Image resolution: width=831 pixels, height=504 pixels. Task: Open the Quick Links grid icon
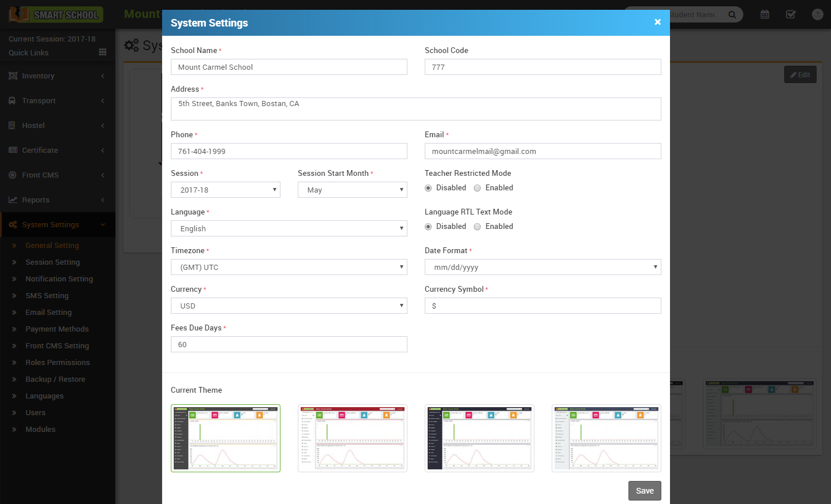[103, 52]
